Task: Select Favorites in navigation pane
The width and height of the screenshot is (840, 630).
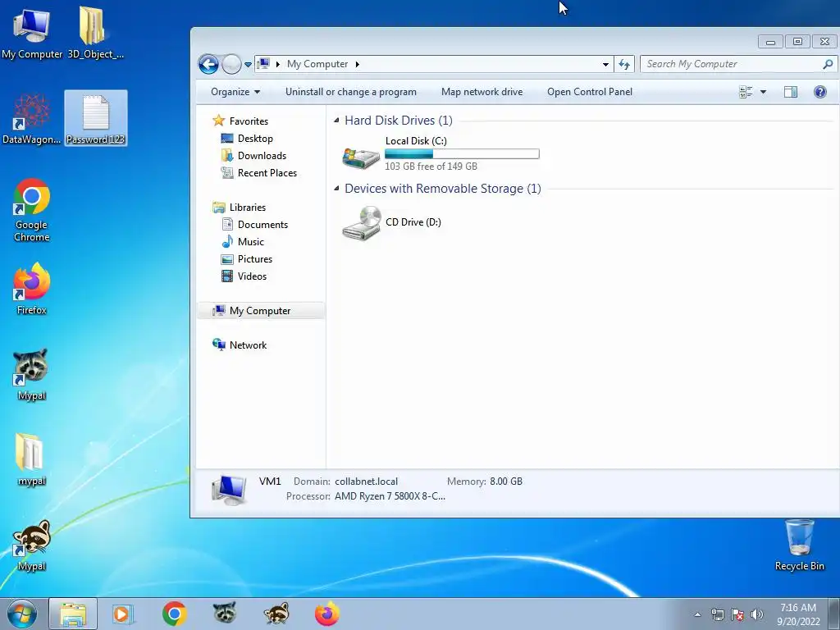Action: click(240, 121)
